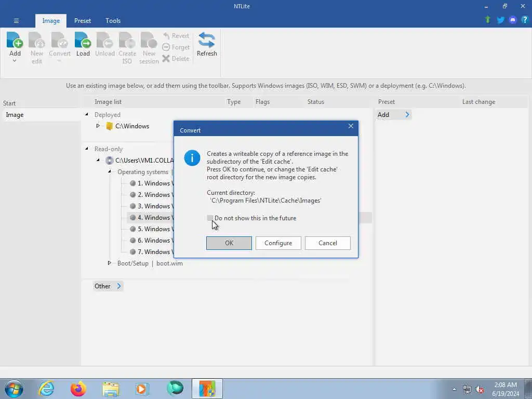Image resolution: width=532 pixels, height=399 pixels.
Task: Switch to the Preset tab
Action: [83, 21]
